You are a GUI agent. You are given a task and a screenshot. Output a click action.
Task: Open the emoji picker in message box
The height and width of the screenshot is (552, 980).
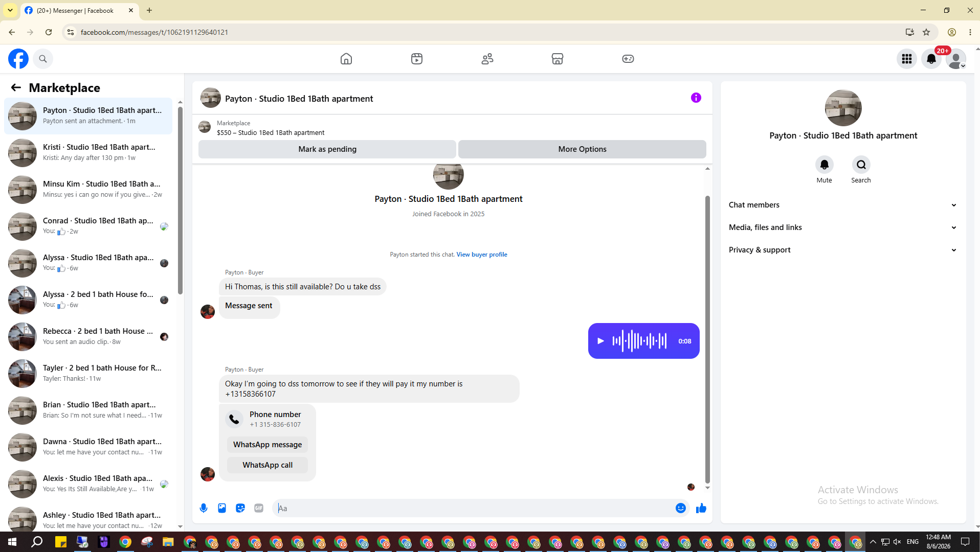681,508
